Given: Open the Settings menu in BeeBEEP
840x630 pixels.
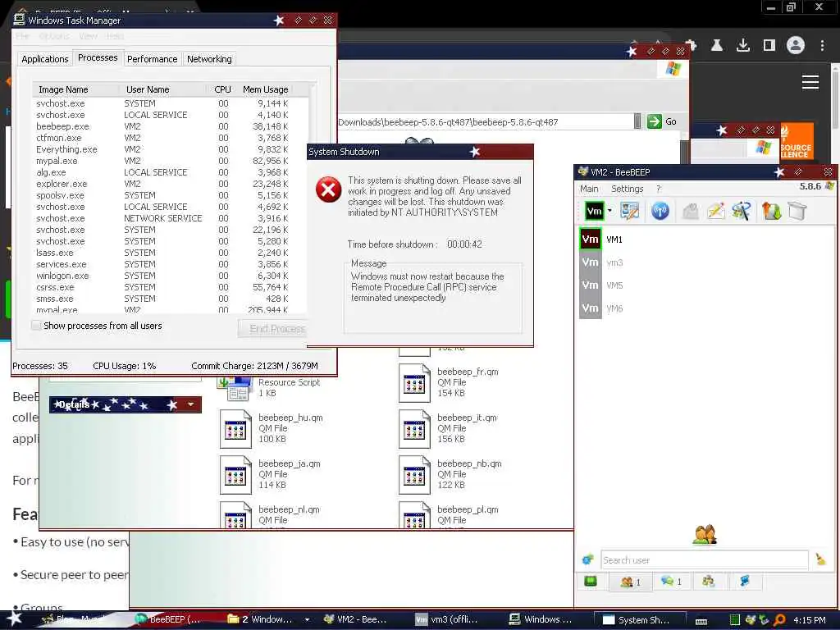Looking at the screenshot, I should 627,189.
